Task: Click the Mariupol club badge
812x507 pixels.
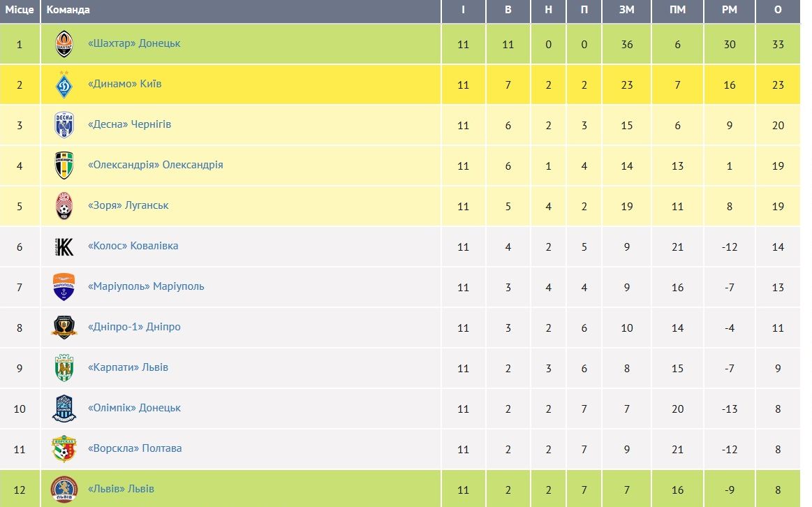Action: 64,287
